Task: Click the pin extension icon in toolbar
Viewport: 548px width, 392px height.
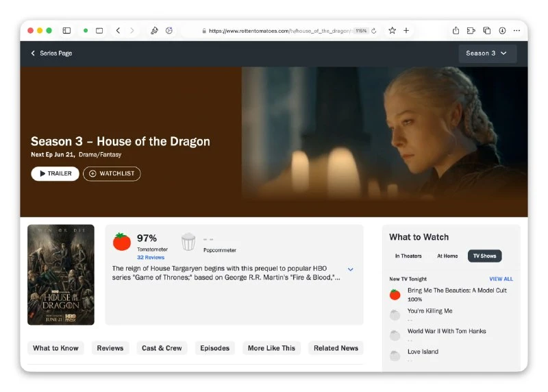Action: pos(154,30)
